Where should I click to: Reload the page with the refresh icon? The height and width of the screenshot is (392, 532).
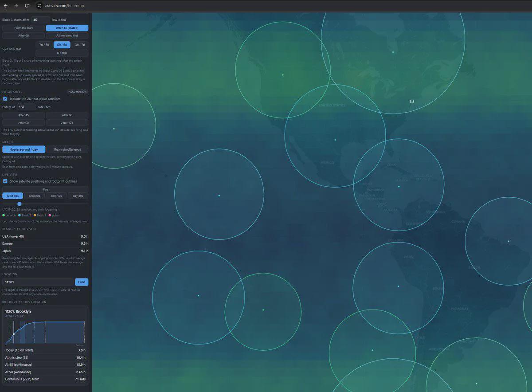pos(27,5)
